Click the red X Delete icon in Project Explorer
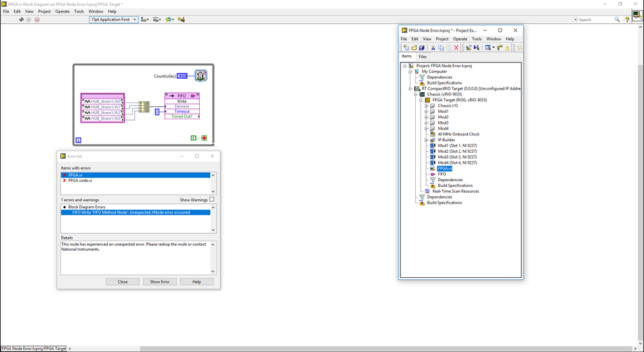644x352 pixels. (456, 48)
